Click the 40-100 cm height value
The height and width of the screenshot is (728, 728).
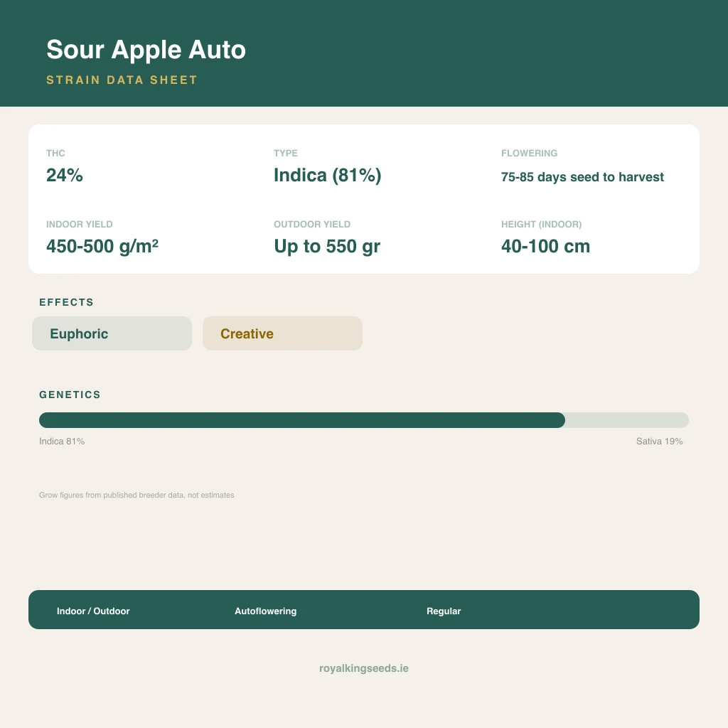pyautogui.click(x=545, y=246)
